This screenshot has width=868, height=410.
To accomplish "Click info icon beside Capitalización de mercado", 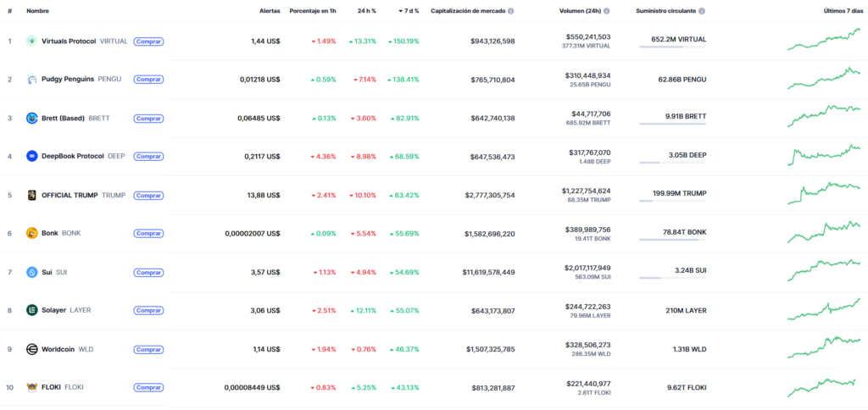I will (x=511, y=11).
